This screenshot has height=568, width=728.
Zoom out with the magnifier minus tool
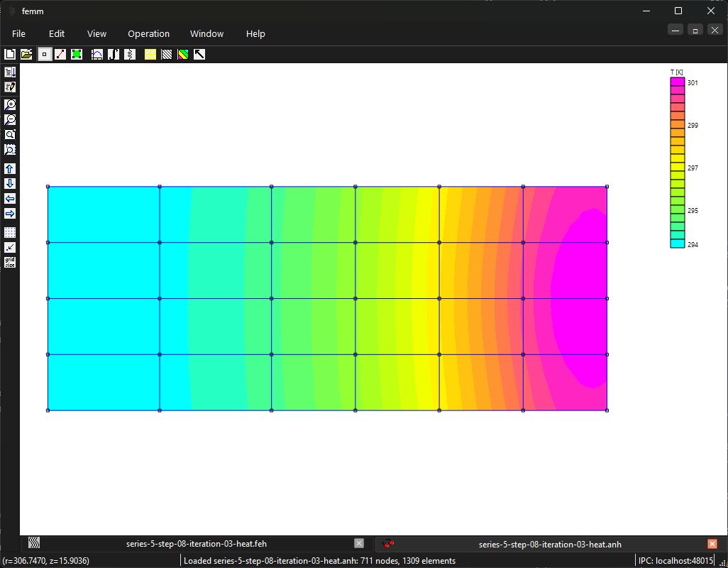point(10,119)
